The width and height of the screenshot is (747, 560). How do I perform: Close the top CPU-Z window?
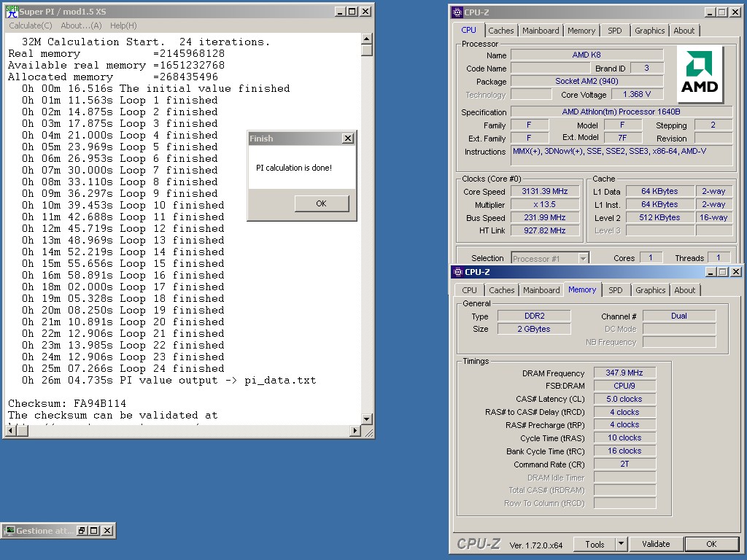click(x=735, y=12)
